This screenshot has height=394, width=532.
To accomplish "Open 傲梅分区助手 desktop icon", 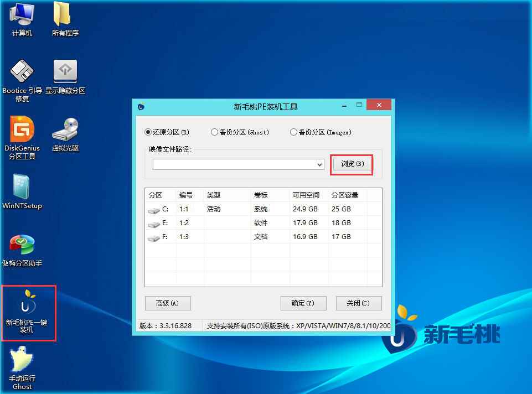I will point(22,250).
